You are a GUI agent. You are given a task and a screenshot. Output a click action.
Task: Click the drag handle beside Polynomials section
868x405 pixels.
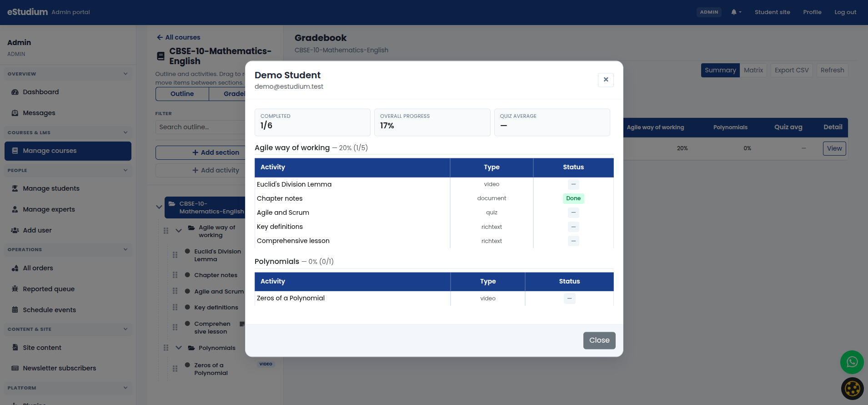166,348
